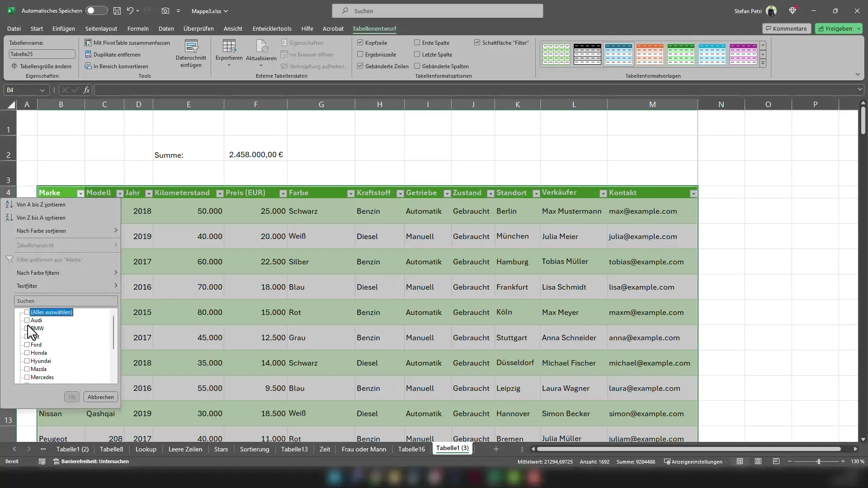Toggle Schaltfläche "Filter" checkbox
The height and width of the screenshot is (488, 868).
pos(477,42)
